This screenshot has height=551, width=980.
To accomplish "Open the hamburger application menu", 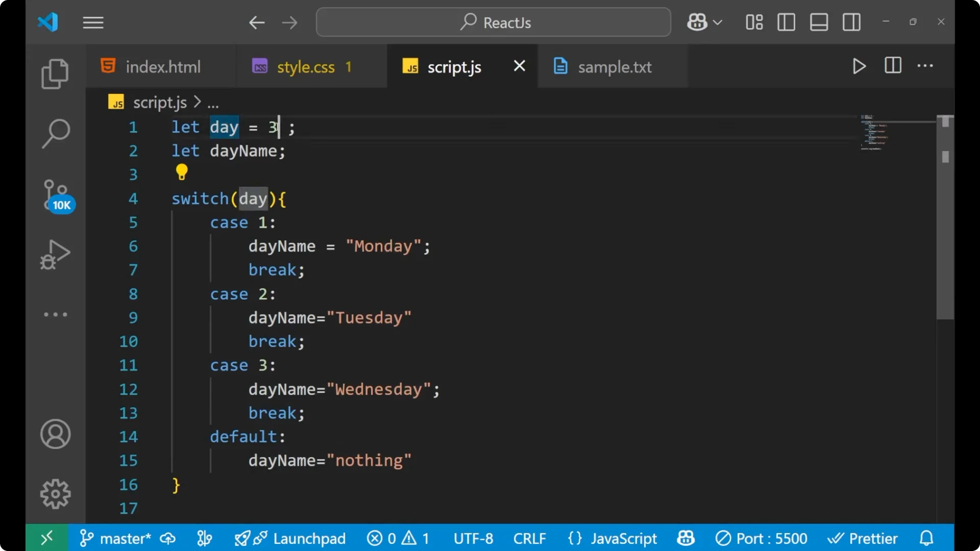I will click(x=93, y=22).
